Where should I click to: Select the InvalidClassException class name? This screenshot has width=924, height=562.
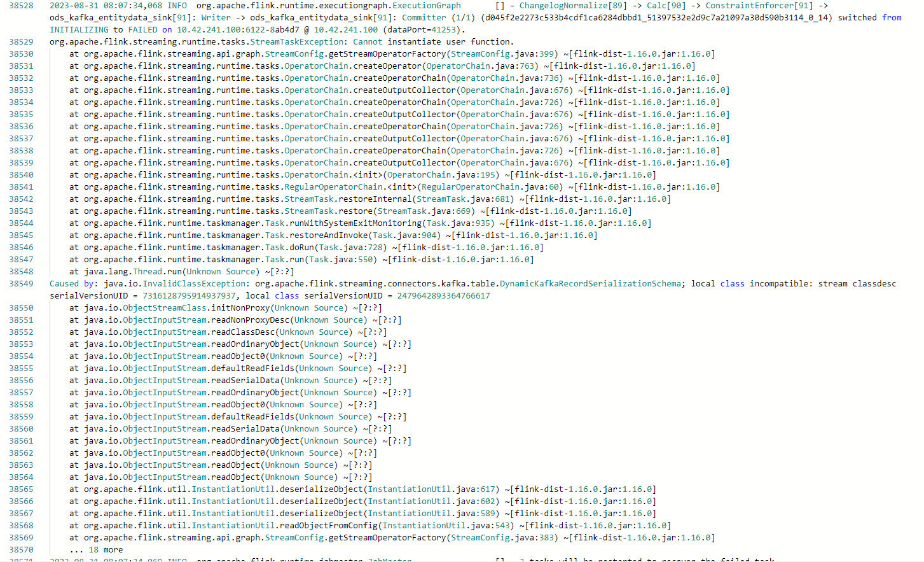point(194,284)
